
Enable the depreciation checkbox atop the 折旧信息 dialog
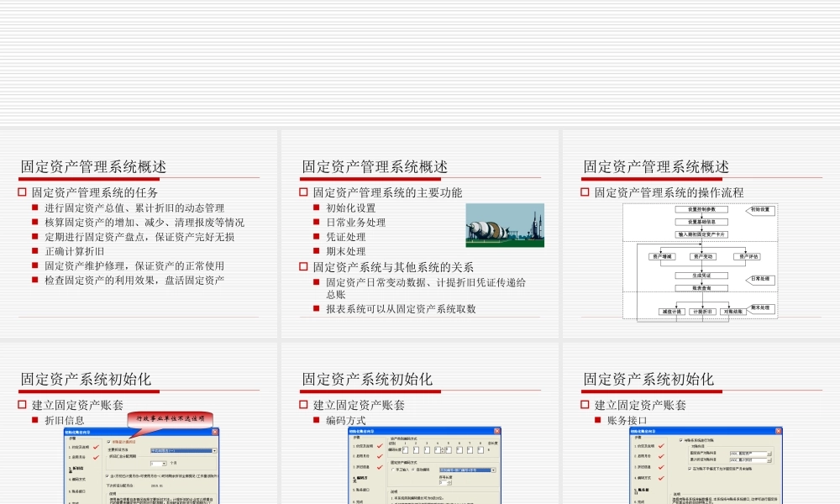point(109,440)
